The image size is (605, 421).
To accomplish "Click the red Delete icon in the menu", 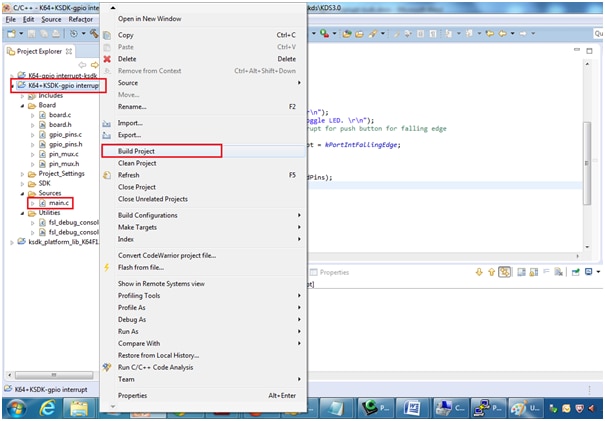I will (x=108, y=59).
